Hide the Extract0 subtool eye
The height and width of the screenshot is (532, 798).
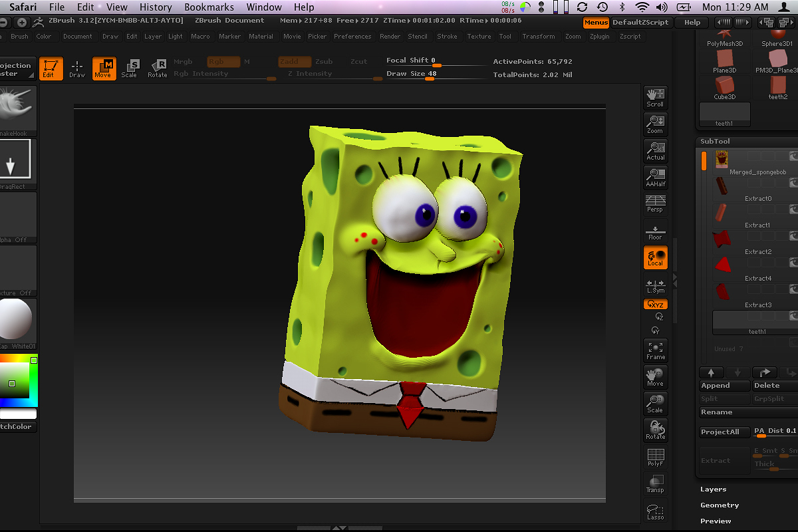pyautogui.click(x=793, y=182)
